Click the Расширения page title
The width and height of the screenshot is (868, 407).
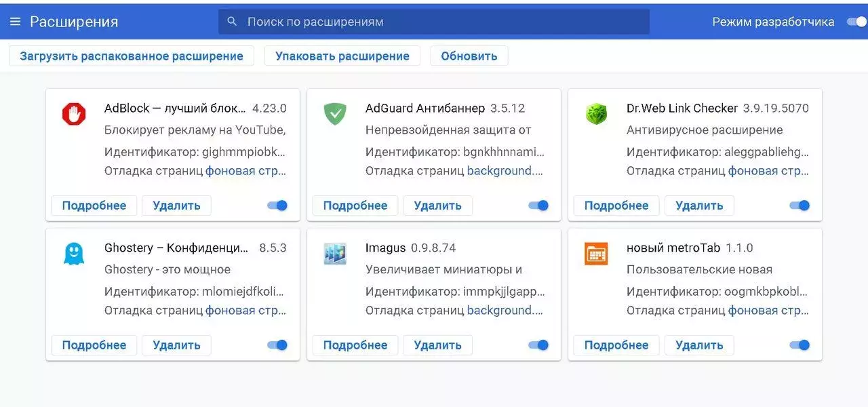pos(74,22)
